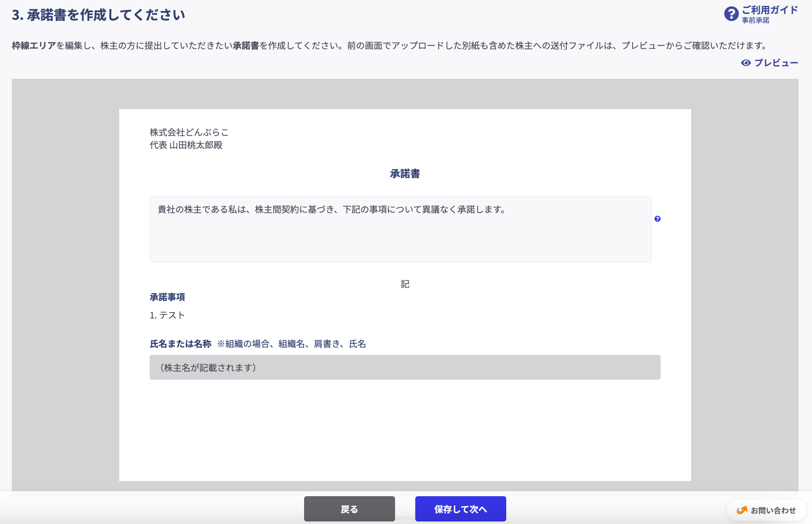
Task: Click the orange お問い合わせ arrow icon
Action: tap(742, 510)
